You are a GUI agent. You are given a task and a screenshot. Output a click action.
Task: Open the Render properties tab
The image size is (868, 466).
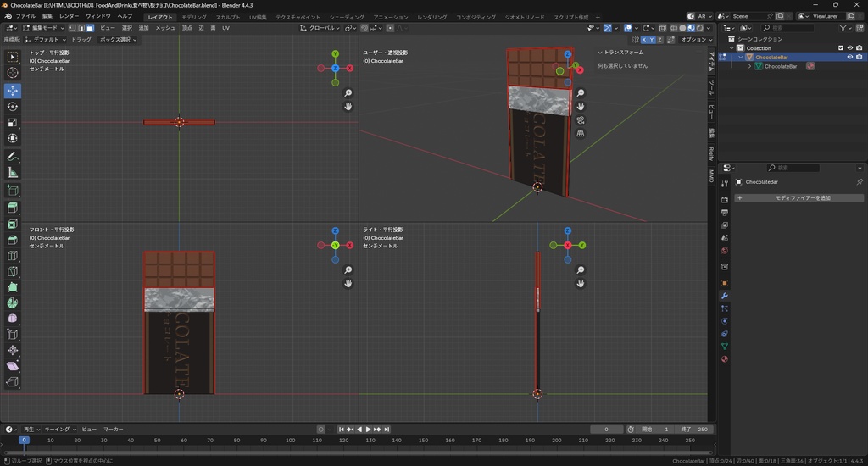[x=725, y=200]
